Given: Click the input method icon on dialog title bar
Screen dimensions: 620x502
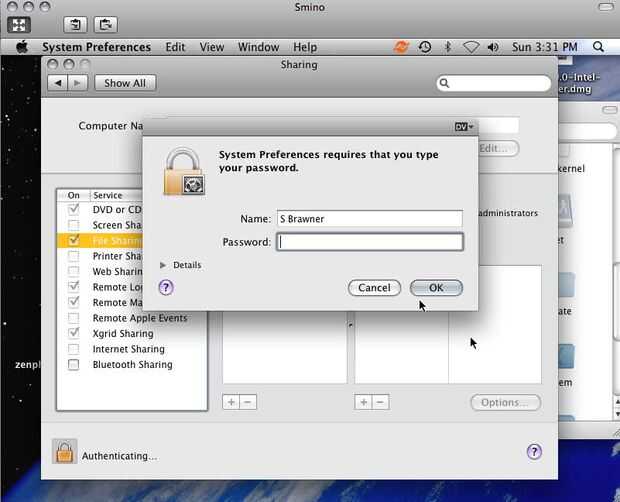Looking at the screenshot, I should 464,126.
